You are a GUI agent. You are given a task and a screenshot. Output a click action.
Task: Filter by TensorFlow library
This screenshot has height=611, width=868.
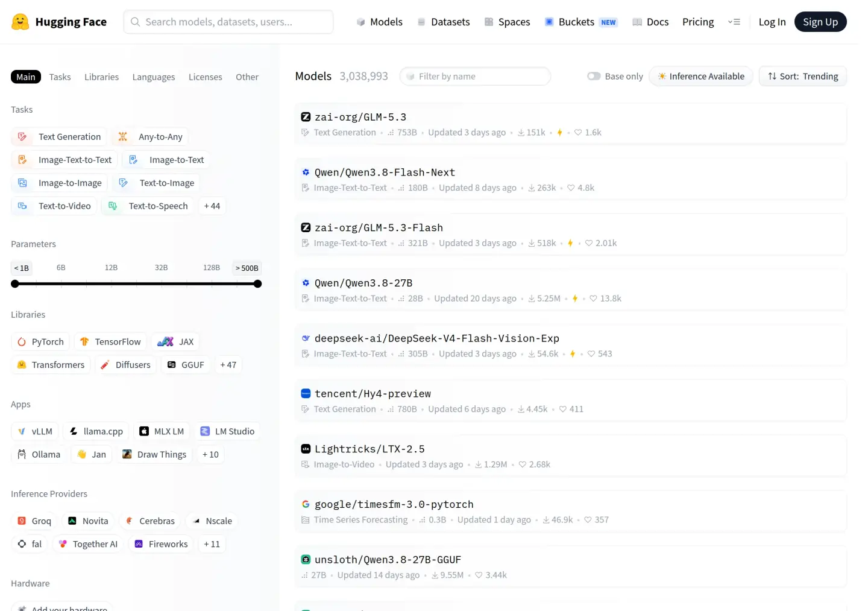(x=110, y=342)
